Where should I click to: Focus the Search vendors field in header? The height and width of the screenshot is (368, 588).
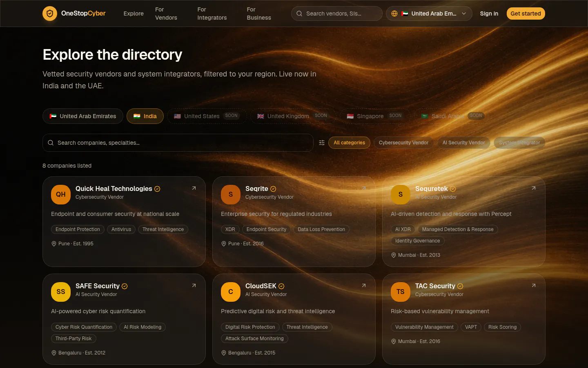click(337, 13)
